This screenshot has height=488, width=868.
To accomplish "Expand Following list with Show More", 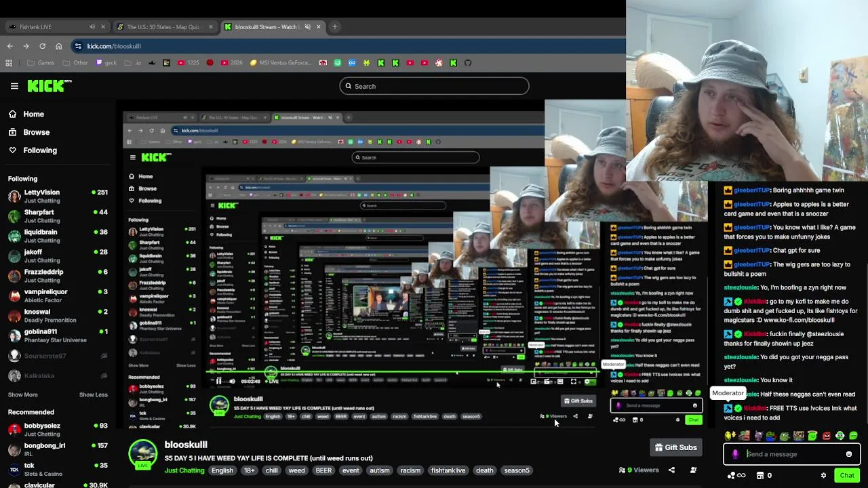I will (x=23, y=394).
